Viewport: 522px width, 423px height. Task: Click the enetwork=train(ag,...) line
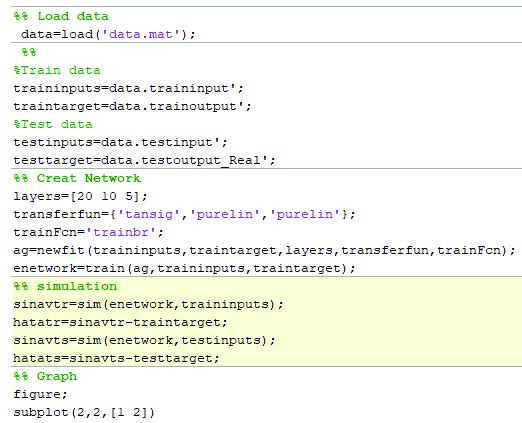pos(184,268)
